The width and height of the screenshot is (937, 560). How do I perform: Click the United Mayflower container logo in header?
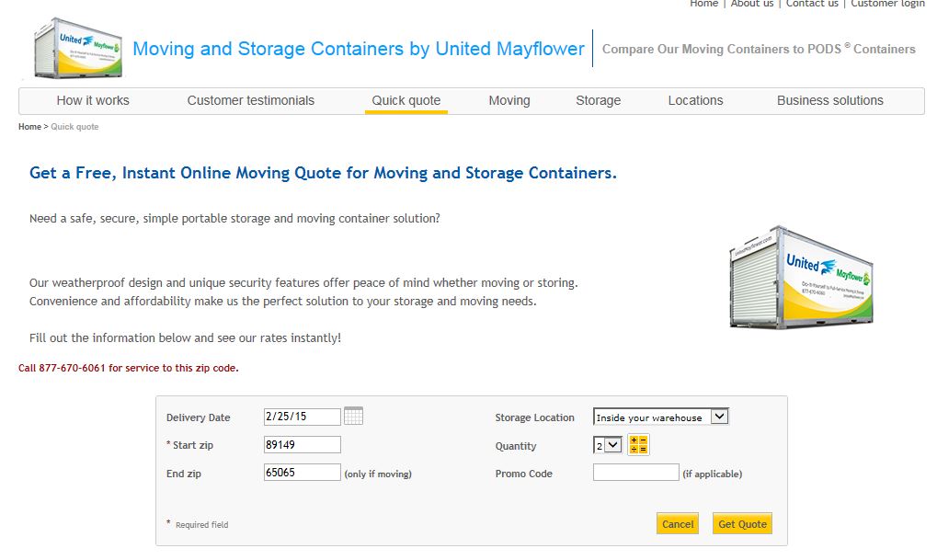click(x=77, y=48)
